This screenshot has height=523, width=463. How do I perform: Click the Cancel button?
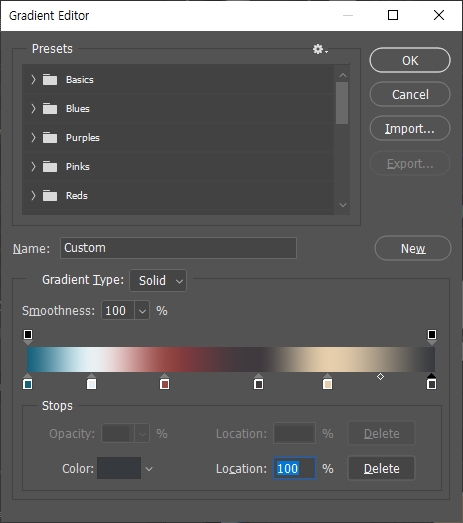click(x=410, y=94)
